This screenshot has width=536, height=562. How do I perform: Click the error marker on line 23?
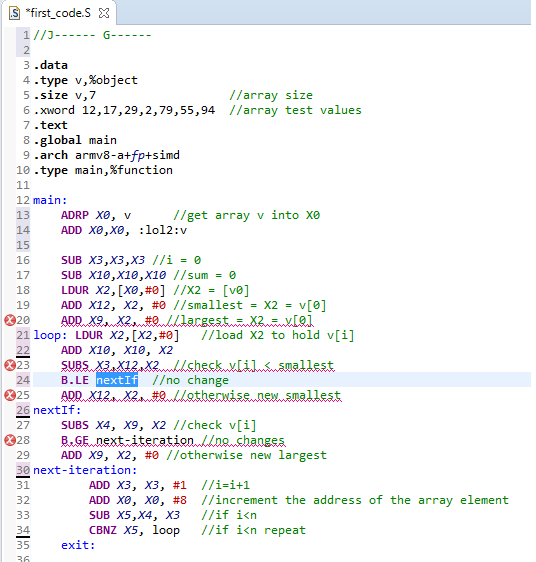tap(10, 365)
